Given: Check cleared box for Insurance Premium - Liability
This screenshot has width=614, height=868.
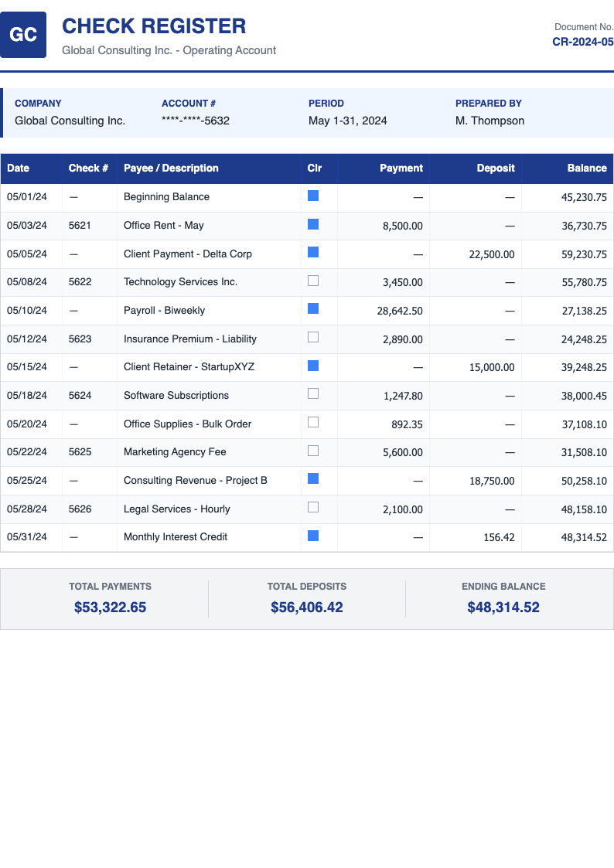Looking at the screenshot, I should click(313, 337).
